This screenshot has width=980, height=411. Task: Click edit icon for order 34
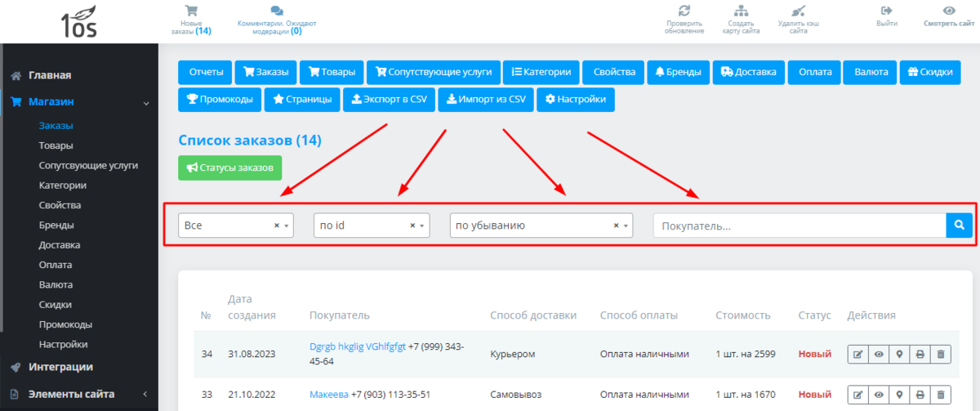coord(857,355)
